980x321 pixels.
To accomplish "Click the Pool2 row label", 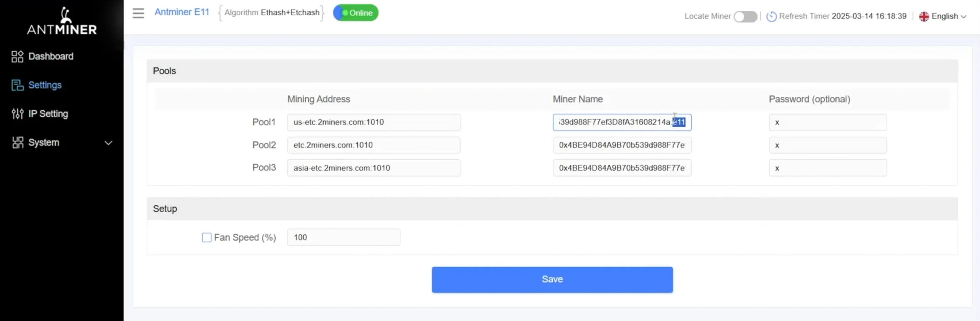I will click(264, 145).
